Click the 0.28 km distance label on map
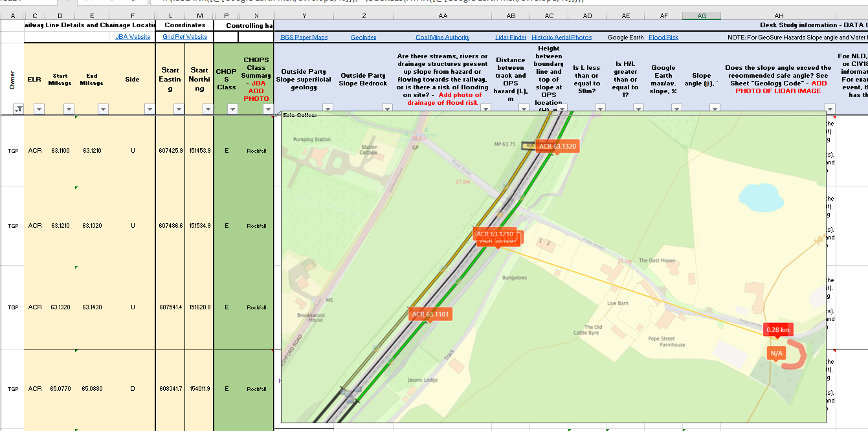Image resolution: width=868 pixels, height=431 pixels. [777, 330]
